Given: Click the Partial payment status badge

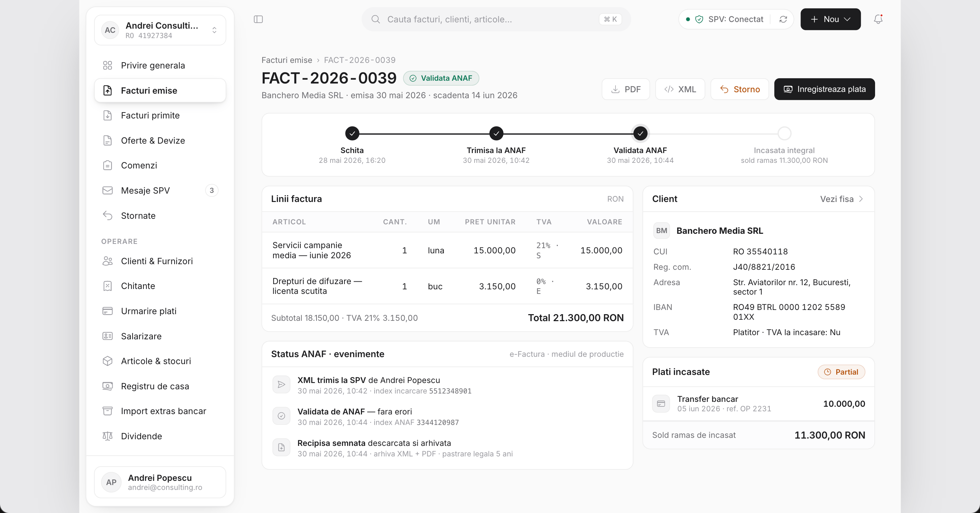Looking at the screenshot, I should [x=841, y=372].
